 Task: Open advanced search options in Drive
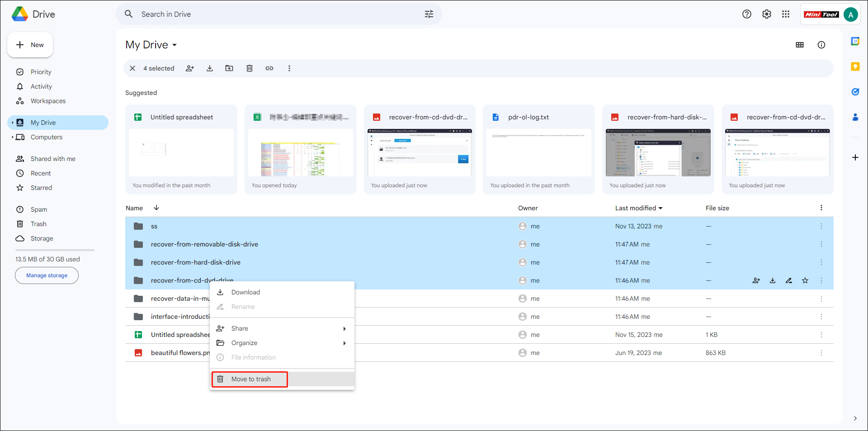click(429, 14)
